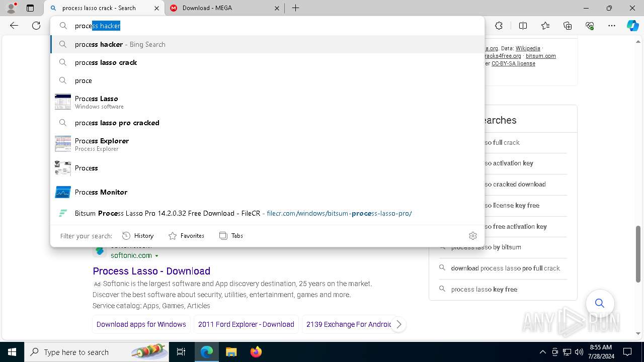
Task: Select the plain 'Process' suggestion
Action: [267, 168]
